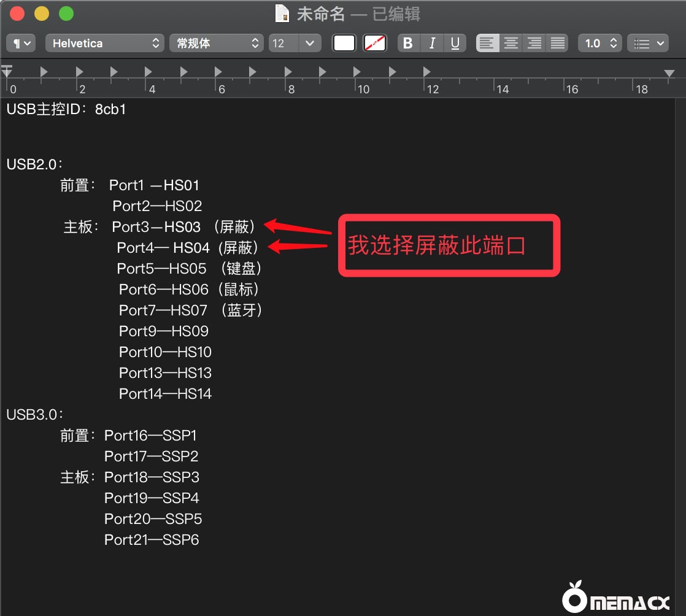Screen dimensions: 686x616
Task: Open the Helvetica font family dropdown
Action: point(105,44)
